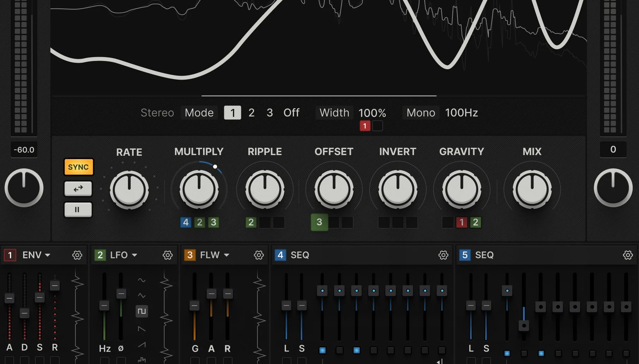
Task: Click the GRAVITY knob
Action: (x=461, y=189)
